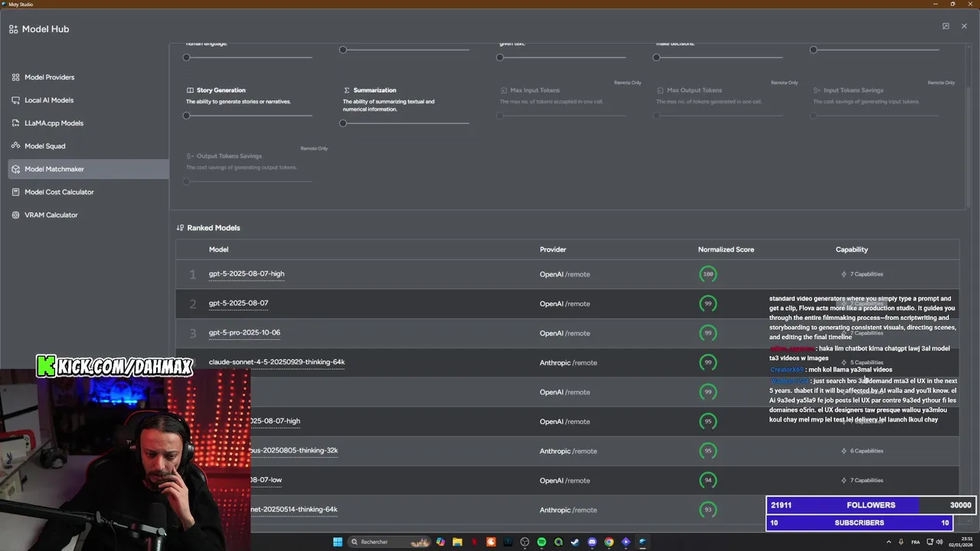Click the Story Generation slider handle
The image size is (980, 551).
click(x=186, y=116)
